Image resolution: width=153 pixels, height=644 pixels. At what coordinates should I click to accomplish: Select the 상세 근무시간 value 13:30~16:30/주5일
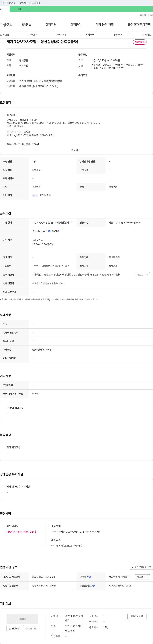43,244
